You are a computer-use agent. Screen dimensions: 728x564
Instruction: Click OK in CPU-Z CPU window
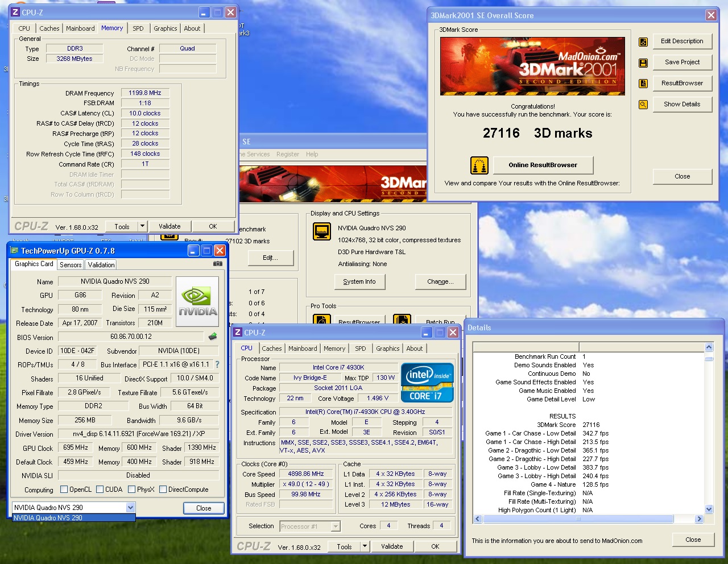click(x=435, y=546)
